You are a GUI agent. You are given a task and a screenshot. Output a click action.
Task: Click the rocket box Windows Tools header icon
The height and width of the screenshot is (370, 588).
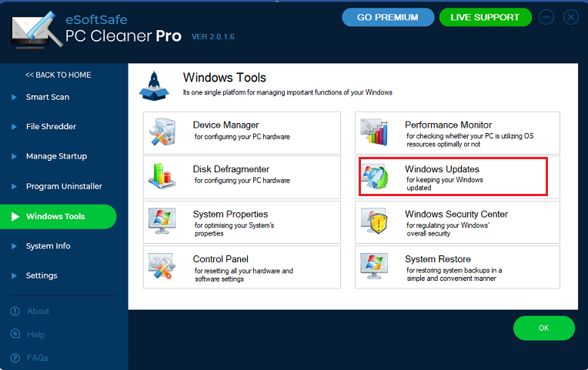pos(154,86)
